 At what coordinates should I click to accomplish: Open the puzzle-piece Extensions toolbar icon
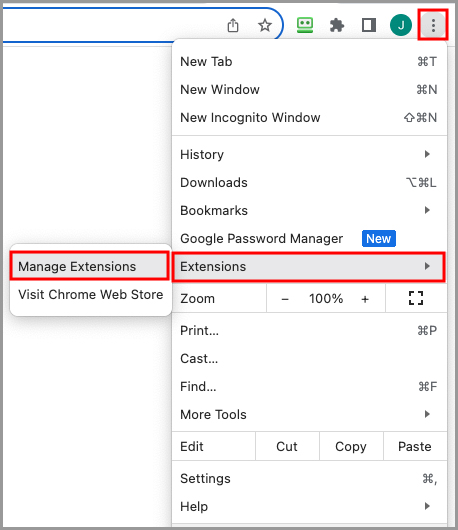point(337,25)
